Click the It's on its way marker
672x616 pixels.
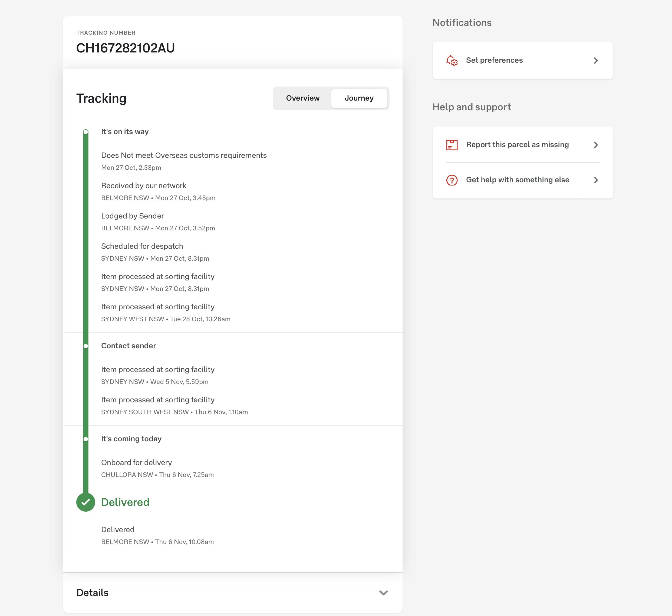click(x=86, y=132)
